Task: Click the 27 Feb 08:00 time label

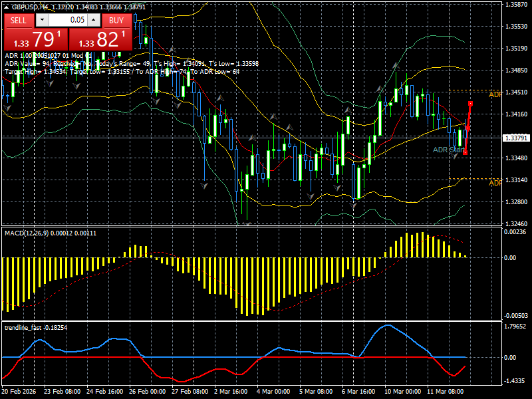Action: 190,391
